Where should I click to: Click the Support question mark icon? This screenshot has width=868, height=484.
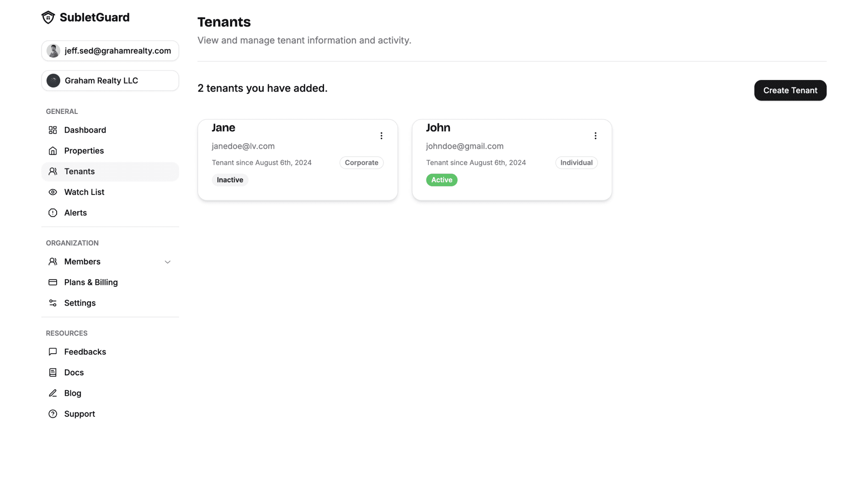[53, 414]
